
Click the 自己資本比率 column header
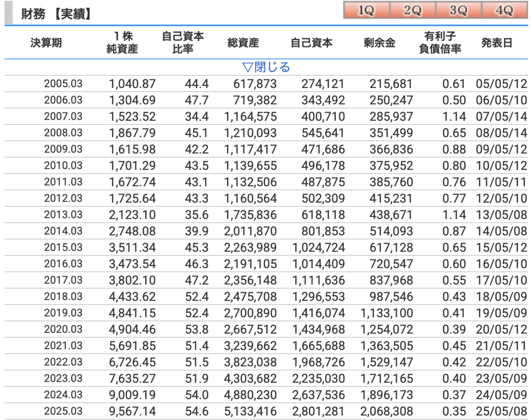pos(183,43)
